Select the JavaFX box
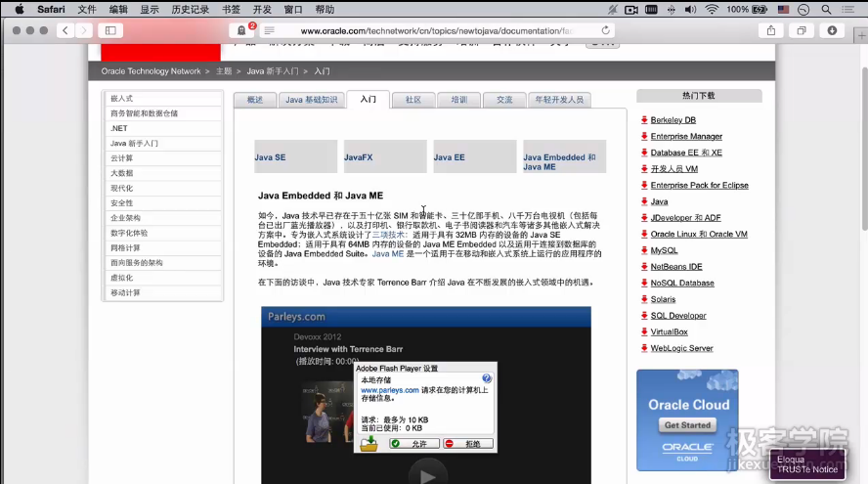Screen dimensions: 868x484 click(x=385, y=156)
